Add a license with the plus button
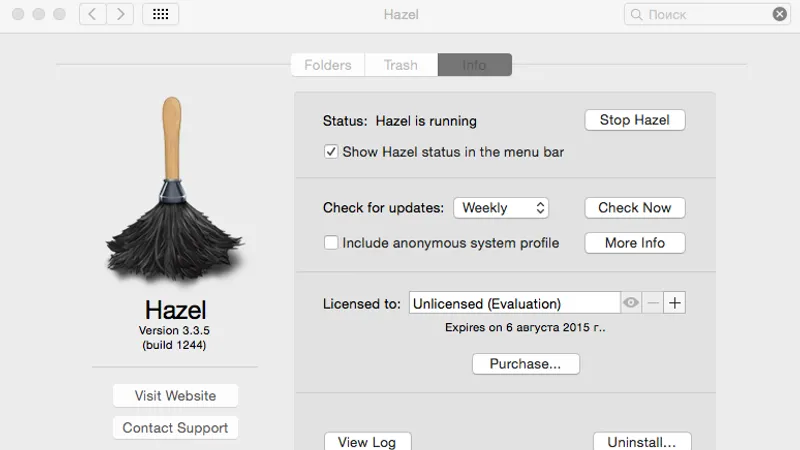Viewport: 800px width, 450px height. (x=674, y=303)
